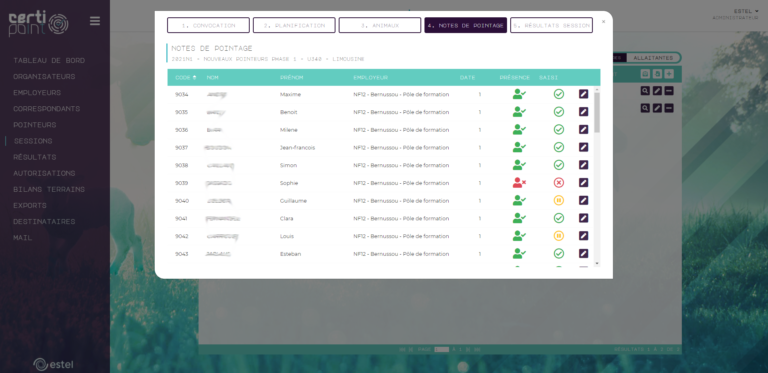Click the EMPLOYEUR column header
The image size is (768, 373).
(x=370, y=77)
